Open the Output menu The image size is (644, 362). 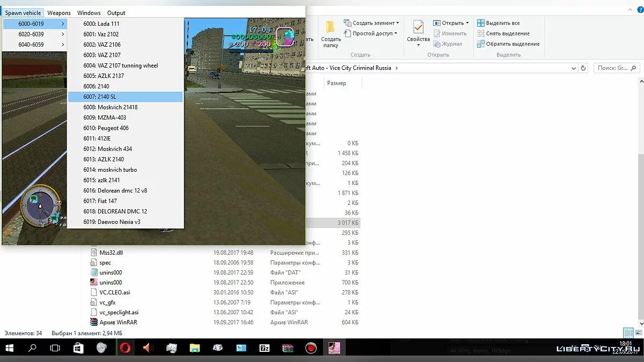[x=116, y=13]
